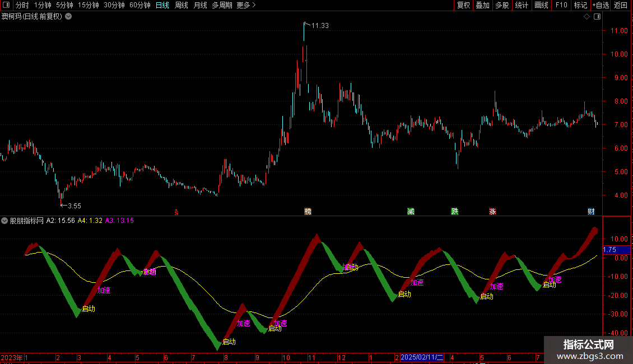Switch to the 60分钟 period tab

(x=140, y=5)
